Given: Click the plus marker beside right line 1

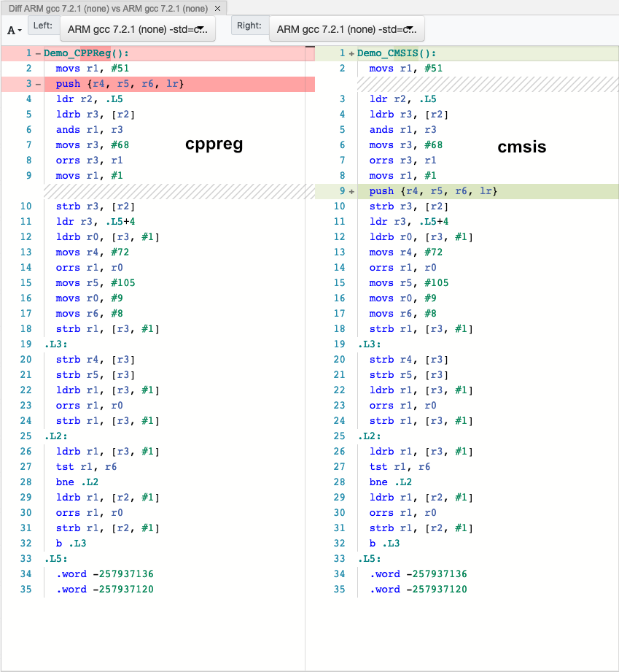Looking at the screenshot, I should pyautogui.click(x=351, y=53).
